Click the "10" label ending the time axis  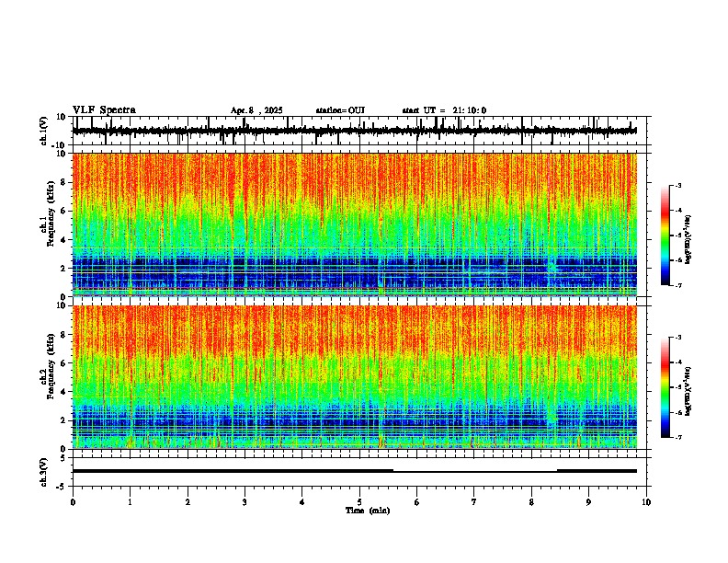point(646,502)
